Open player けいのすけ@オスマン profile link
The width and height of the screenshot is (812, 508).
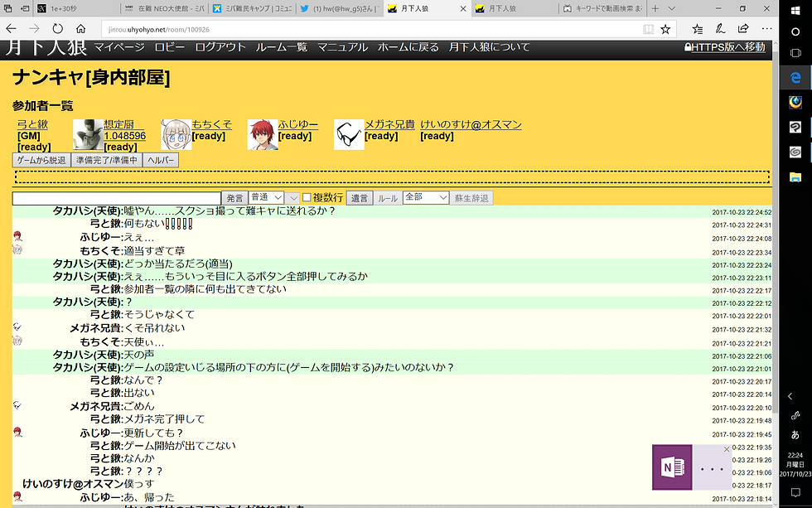pyautogui.click(x=471, y=124)
